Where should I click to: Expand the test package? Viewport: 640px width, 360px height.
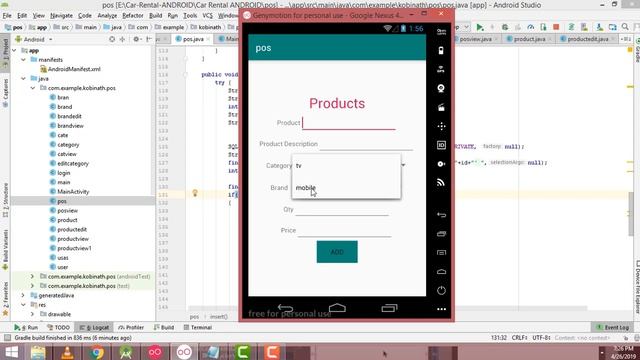[x=33, y=286]
